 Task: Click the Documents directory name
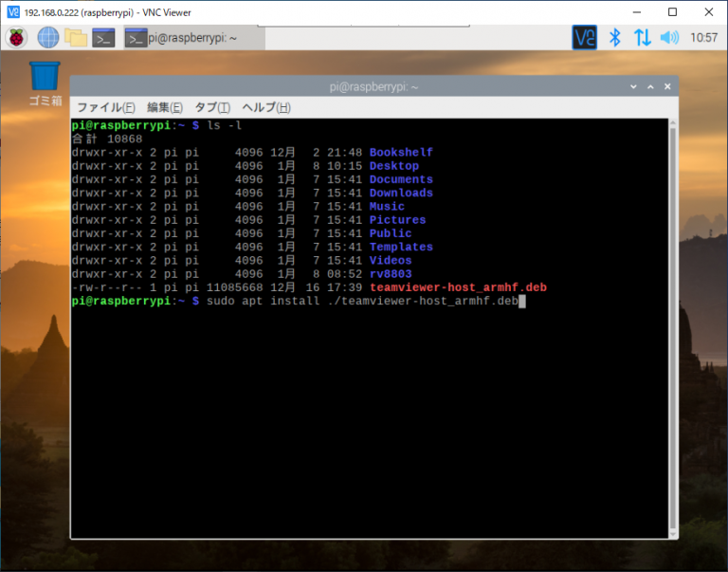point(401,179)
